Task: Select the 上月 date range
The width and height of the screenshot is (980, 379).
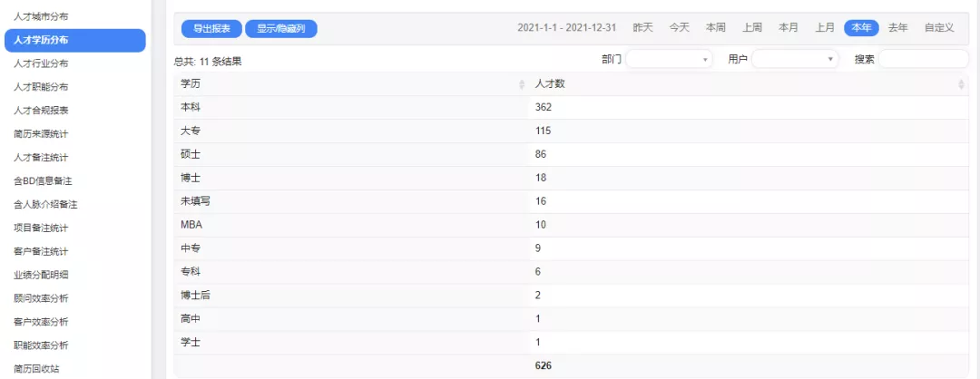Action: coord(825,28)
